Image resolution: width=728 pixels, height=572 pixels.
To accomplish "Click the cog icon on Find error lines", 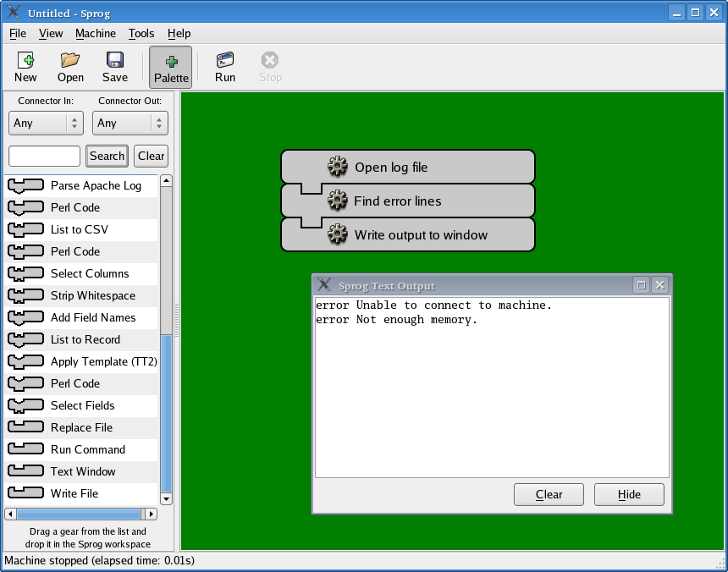I will (338, 201).
